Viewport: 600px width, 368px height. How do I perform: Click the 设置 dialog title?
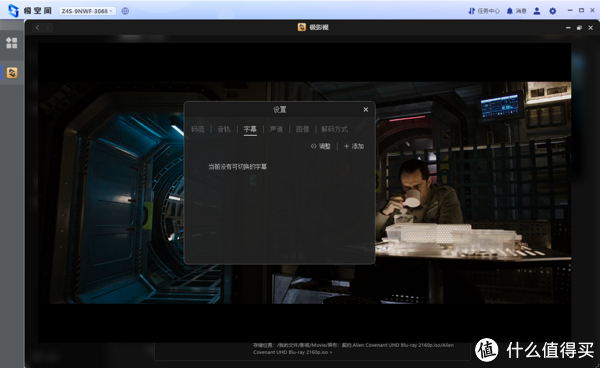(280, 110)
